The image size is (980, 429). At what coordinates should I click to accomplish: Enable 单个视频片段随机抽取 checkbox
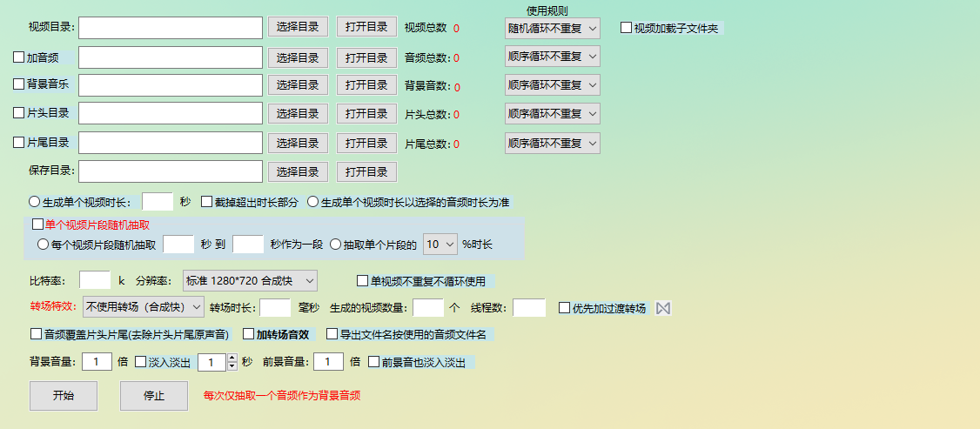pos(37,225)
